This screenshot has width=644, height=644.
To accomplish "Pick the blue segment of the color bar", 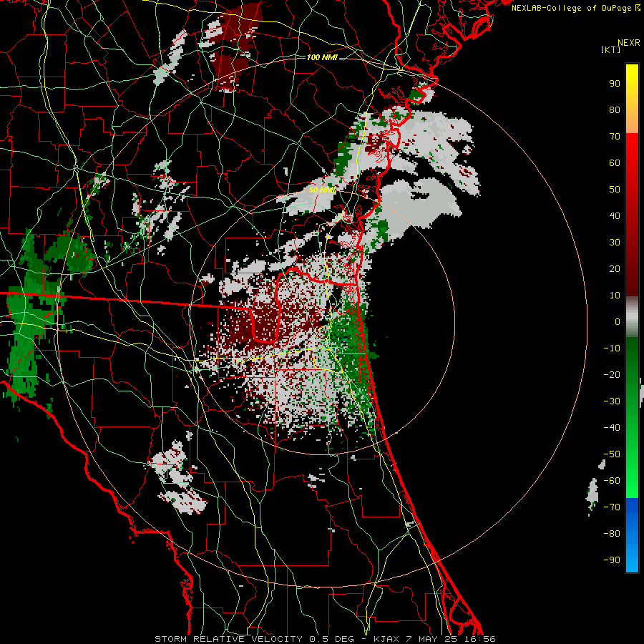I will (632, 535).
